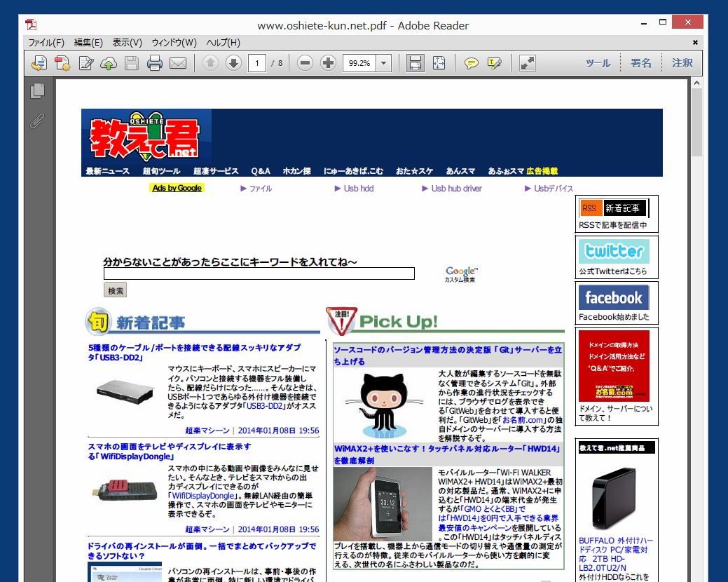Click にゅーあきば.こむ navigation link
728x582 pixels.
click(353, 171)
